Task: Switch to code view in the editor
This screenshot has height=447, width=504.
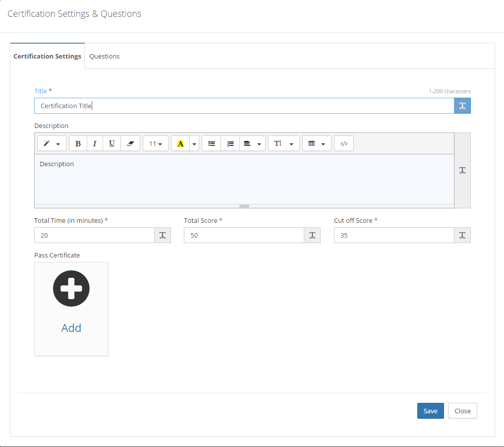Action: pyautogui.click(x=344, y=143)
